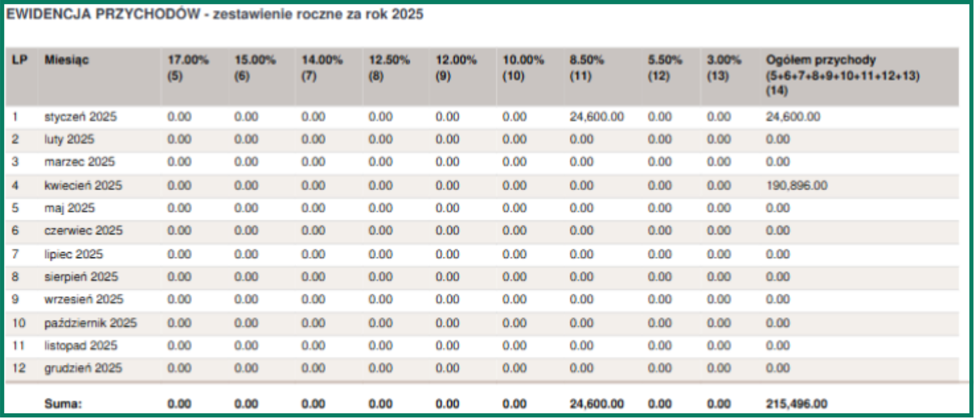980x418 pixels.
Task: Click the 5.50% (12) column header
Action: click(x=665, y=68)
